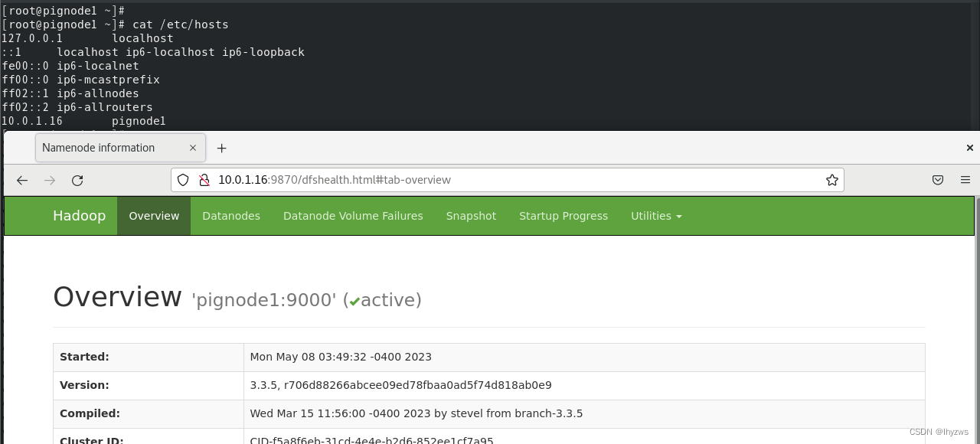Focus the address bar URL field
980x444 pixels.
click(x=507, y=180)
